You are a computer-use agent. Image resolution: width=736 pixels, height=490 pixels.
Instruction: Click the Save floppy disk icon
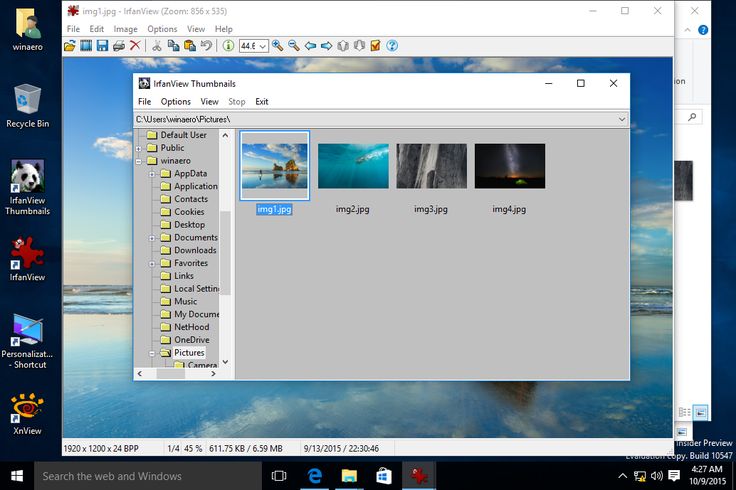[x=102, y=46]
